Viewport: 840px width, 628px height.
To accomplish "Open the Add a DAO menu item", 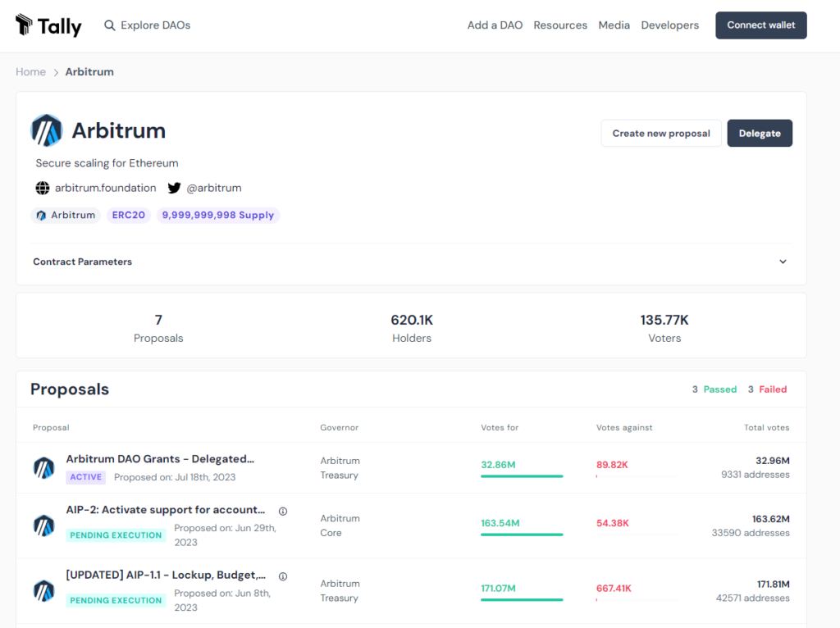I will (495, 25).
